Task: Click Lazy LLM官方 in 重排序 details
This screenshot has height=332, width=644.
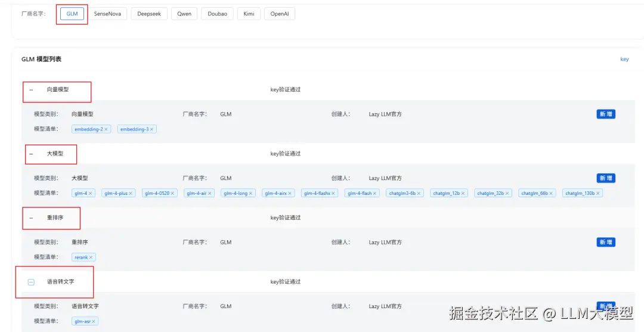Action: point(385,242)
